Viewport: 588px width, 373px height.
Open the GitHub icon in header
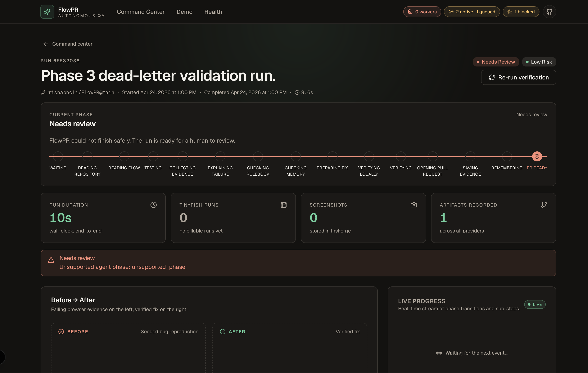(549, 12)
